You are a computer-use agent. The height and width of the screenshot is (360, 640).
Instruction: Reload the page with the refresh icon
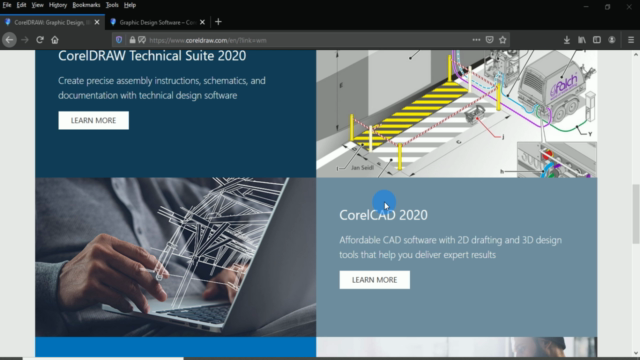point(40,40)
